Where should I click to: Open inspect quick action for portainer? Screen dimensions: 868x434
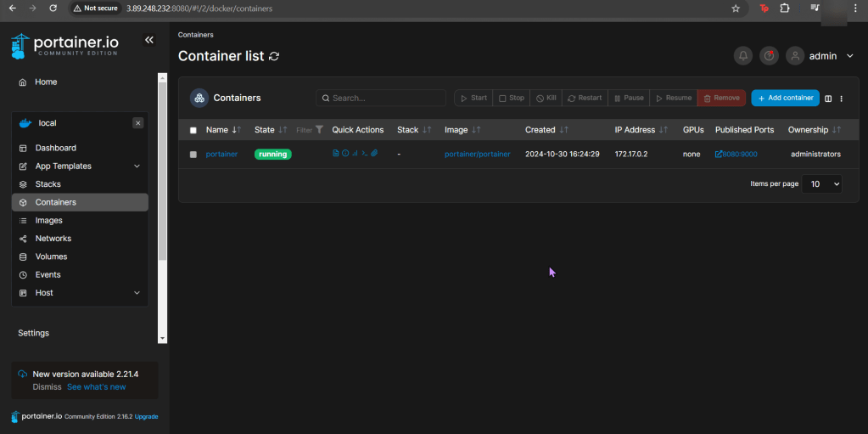345,154
